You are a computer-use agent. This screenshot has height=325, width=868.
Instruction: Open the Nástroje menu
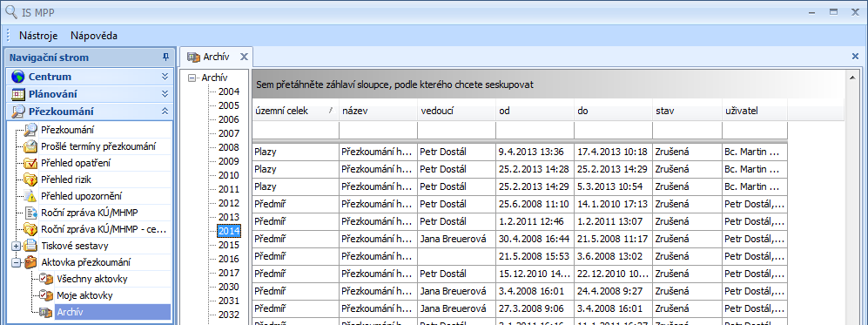pyautogui.click(x=38, y=36)
